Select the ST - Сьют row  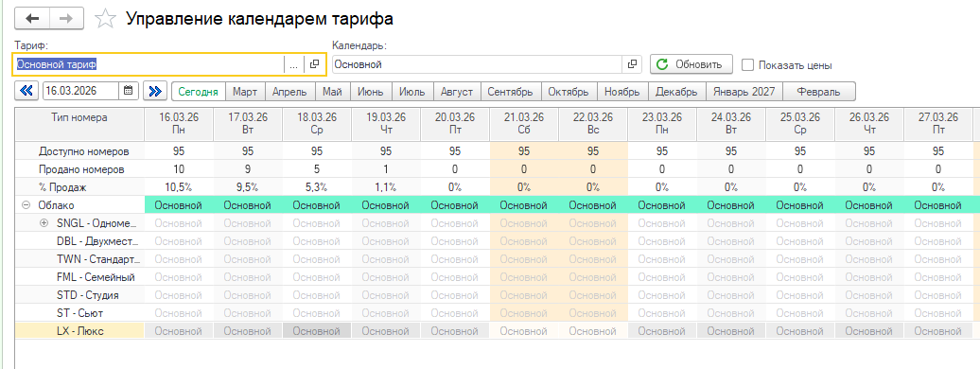(x=80, y=313)
